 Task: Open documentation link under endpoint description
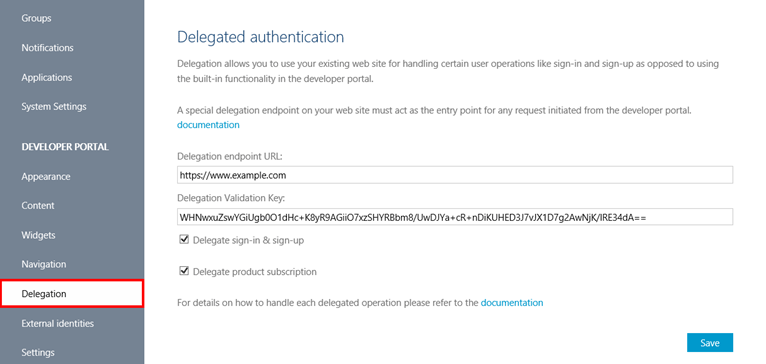tap(208, 125)
